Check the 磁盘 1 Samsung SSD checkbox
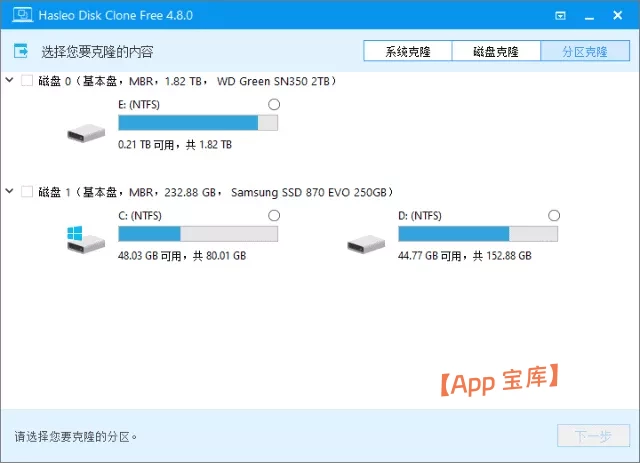The height and width of the screenshot is (463, 640). 27,191
